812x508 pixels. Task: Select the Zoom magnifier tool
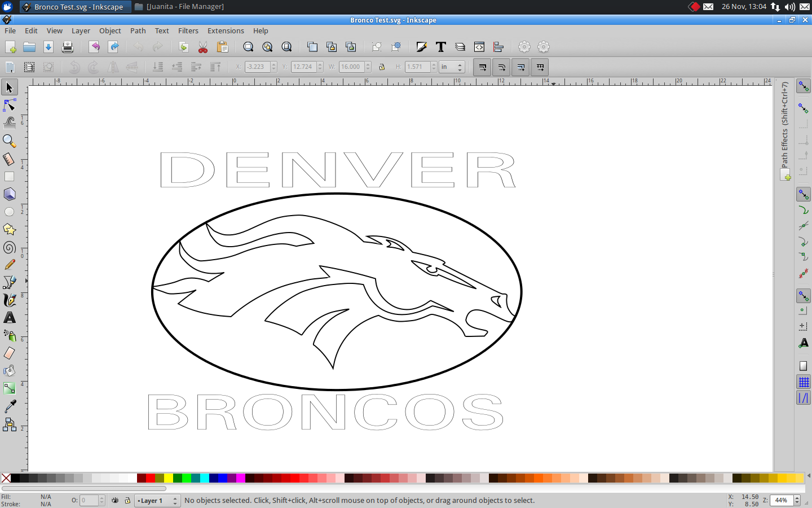point(10,141)
